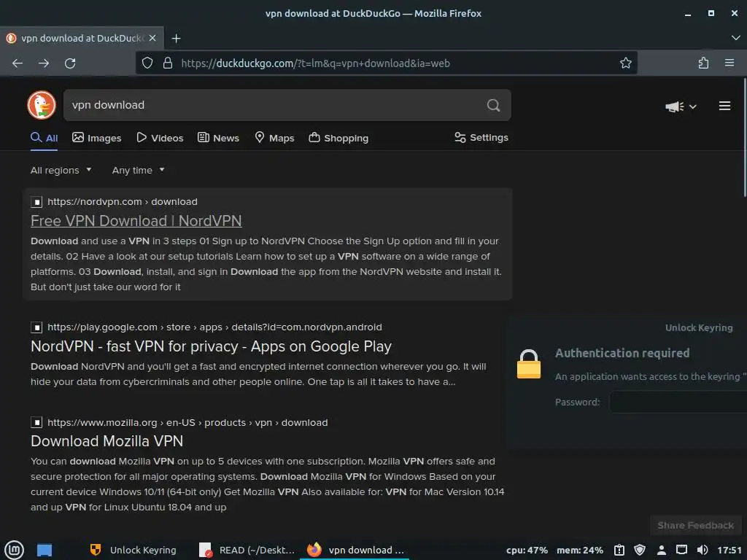Open the tracking protection shield in address bar
This screenshot has width=747, height=560.
click(x=147, y=63)
